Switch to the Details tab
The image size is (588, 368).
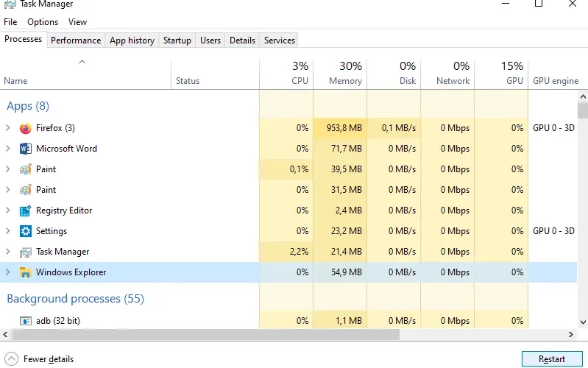(x=242, y=40)
